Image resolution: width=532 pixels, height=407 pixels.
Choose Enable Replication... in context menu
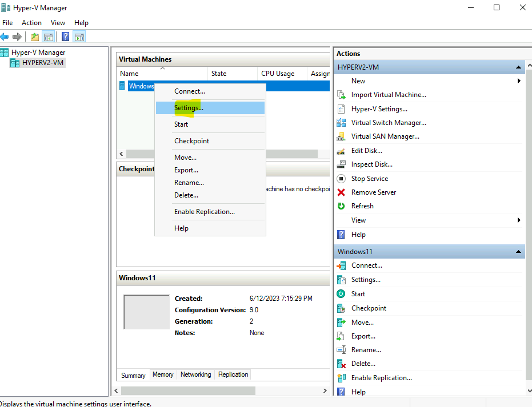pos(210,212)
